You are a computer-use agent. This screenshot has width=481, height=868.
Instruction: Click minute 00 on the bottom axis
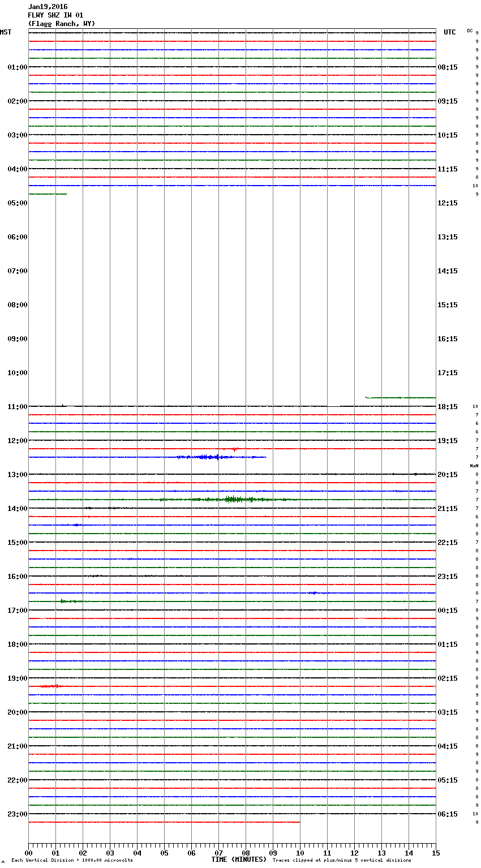coord(28,853)
